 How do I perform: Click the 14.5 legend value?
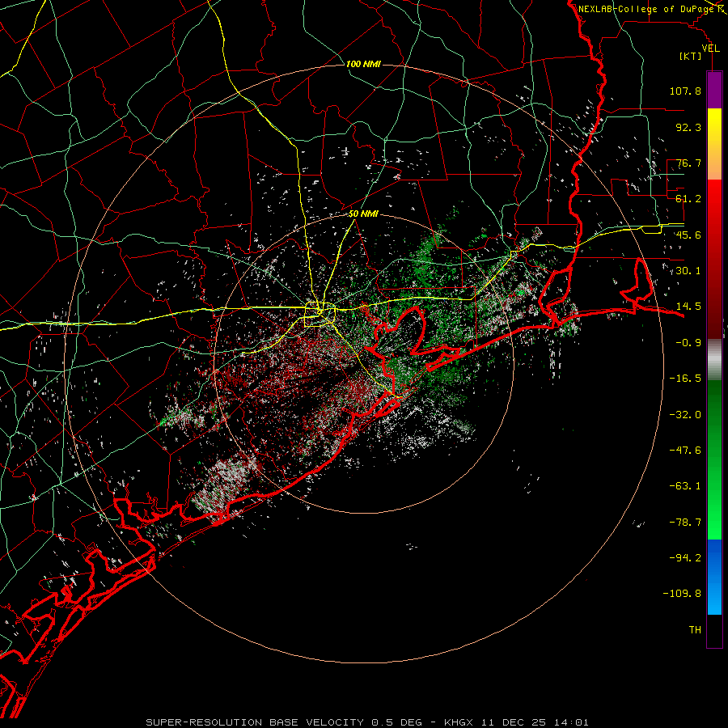pyautogui.click(x=688, y=307)
